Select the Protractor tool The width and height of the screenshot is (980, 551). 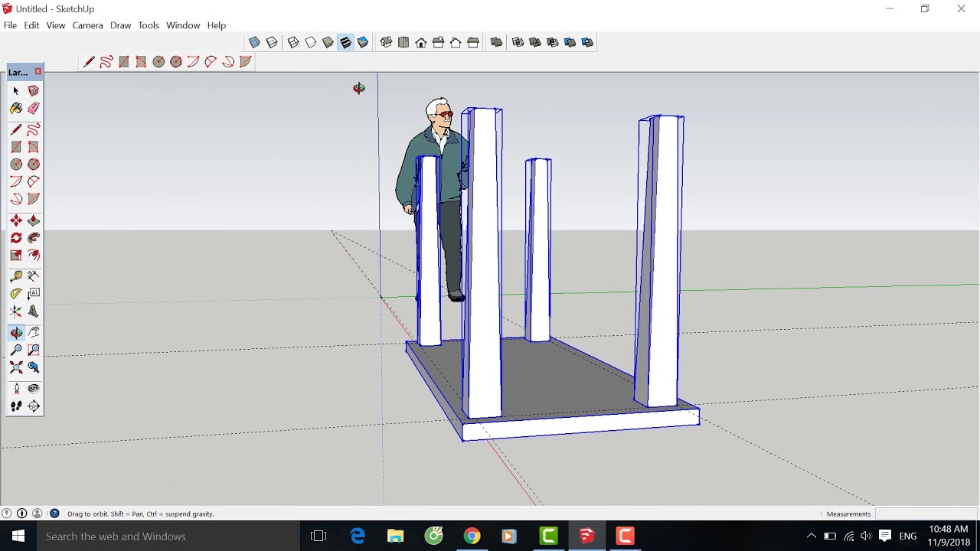coord(16,295)
